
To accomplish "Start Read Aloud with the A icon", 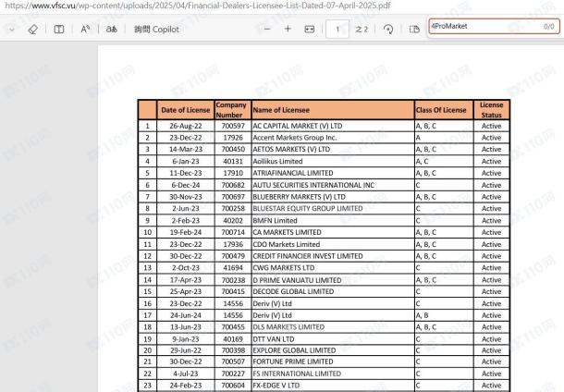I will point(85,30).
